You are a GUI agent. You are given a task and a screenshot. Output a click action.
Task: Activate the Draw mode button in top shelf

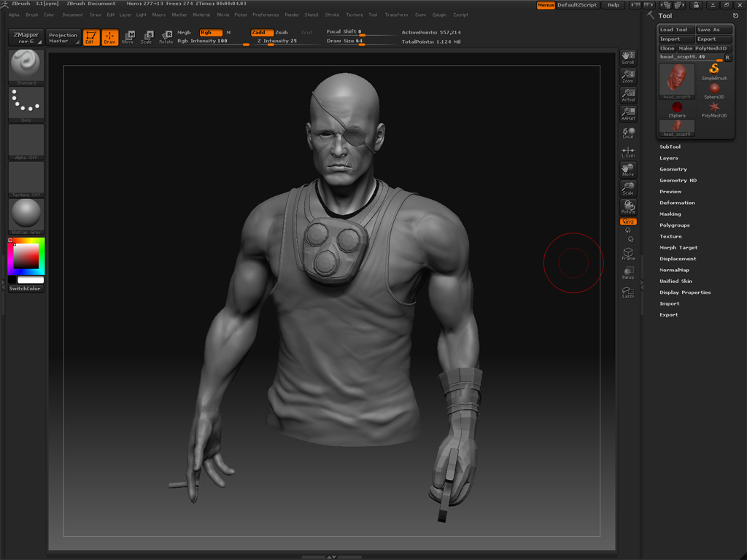pyautogui.click(x=109, y=37)
